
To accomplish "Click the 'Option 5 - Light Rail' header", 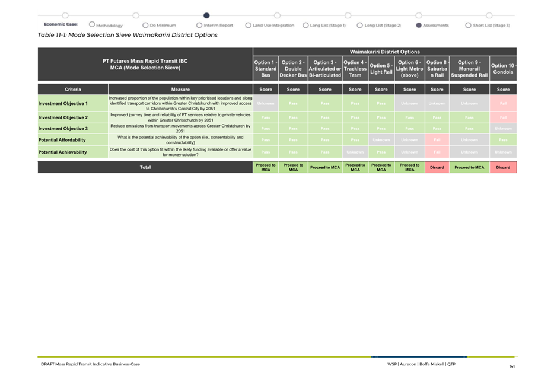I will 381,69.
